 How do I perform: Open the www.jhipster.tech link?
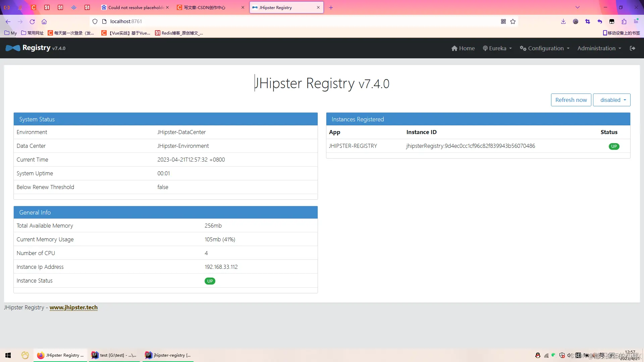click(73, 307)
